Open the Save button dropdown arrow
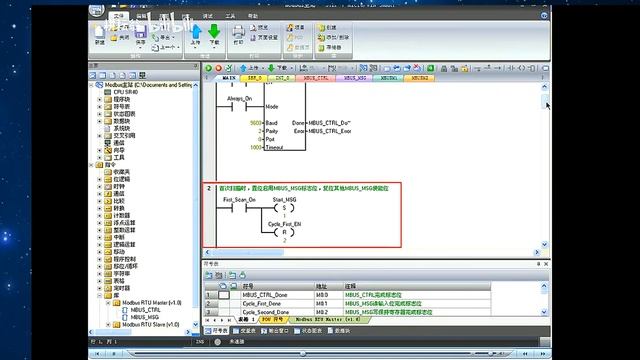 point(140,48)
